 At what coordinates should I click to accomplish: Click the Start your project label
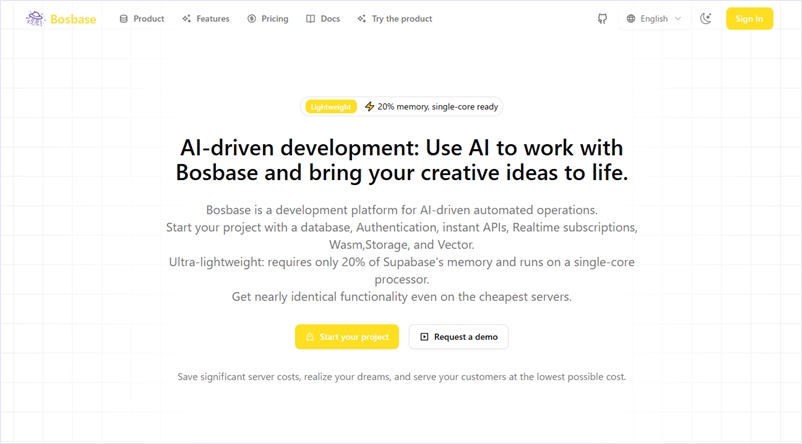coord(354,337)
